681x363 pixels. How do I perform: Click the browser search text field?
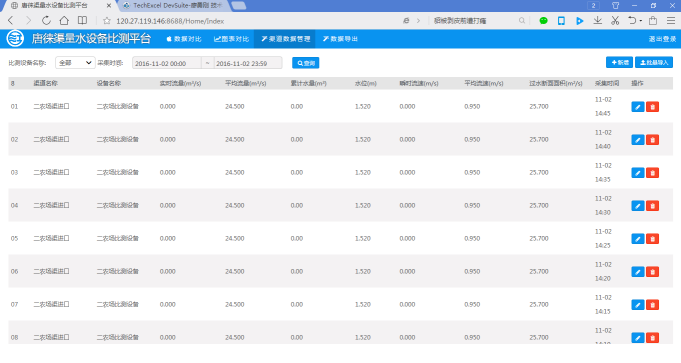(473, 20)
